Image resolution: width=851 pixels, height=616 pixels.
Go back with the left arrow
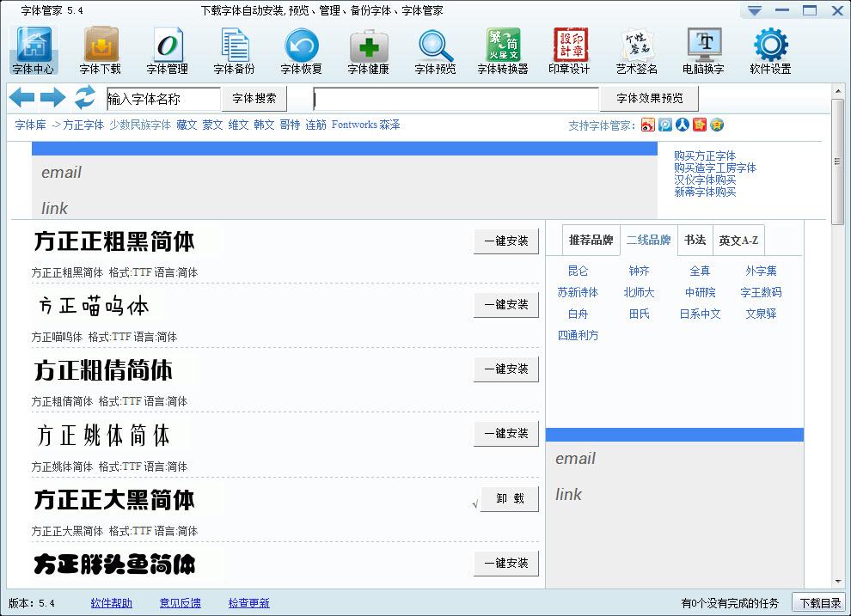click(x=22, y=98)
